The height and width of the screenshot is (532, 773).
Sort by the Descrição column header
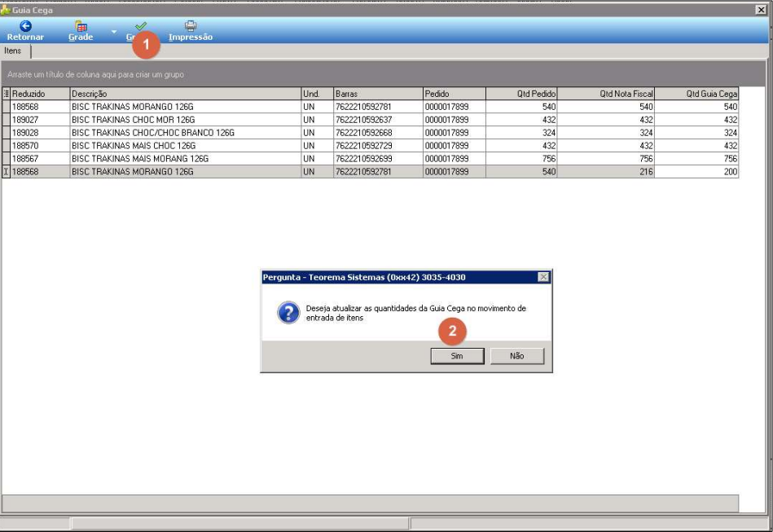(x=186, y=93)
